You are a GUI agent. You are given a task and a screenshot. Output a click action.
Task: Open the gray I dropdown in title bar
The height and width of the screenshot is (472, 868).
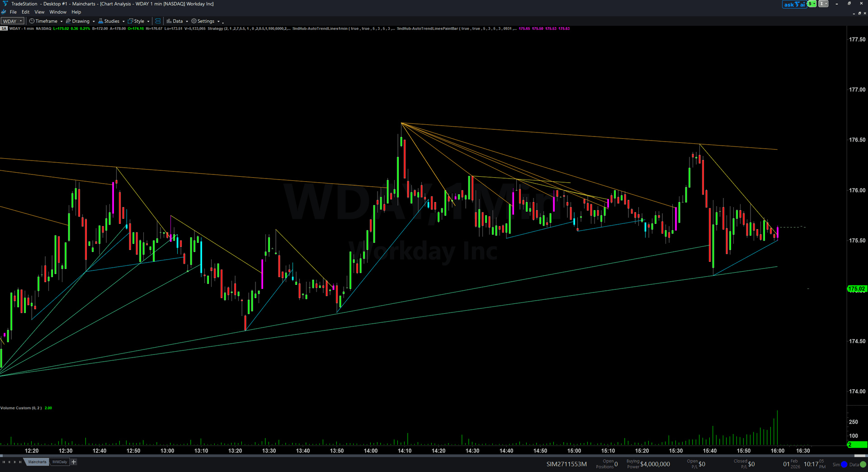(823, 4)
